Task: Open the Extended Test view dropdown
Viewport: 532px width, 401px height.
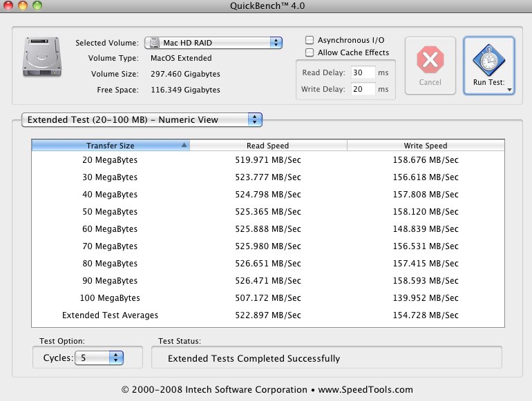Action: tap(142, 119)
